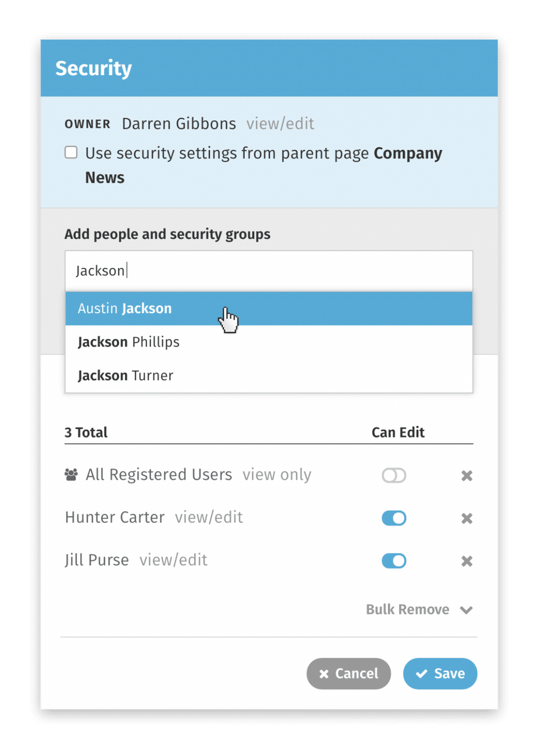Click the All Registered Users group icon
Image resolution: width=539 pixels, height=756 pixels.
click(x=71, y=475)
